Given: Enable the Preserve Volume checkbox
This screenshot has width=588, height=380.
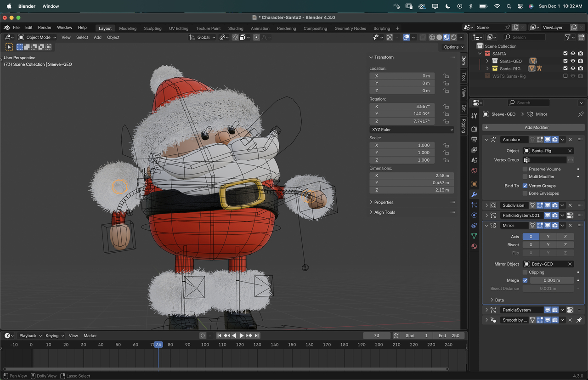Looking at the screenshot, I should click(525, 169).
